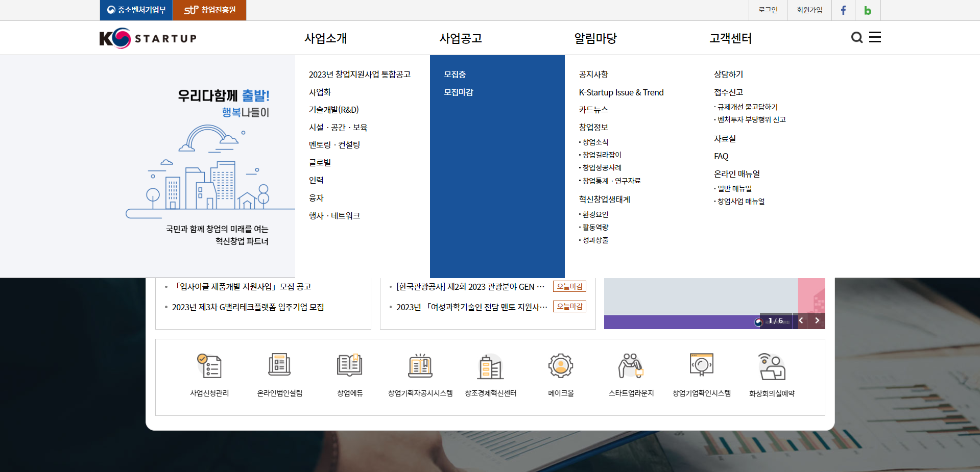
Task: Open the Naver blog 'b' icon
Action: [x=868, y=10]
